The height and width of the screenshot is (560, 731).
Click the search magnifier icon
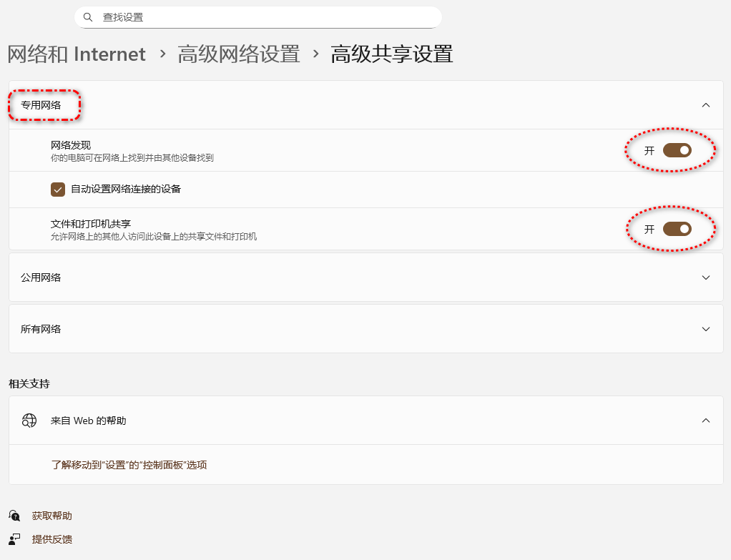coord(88,17)
